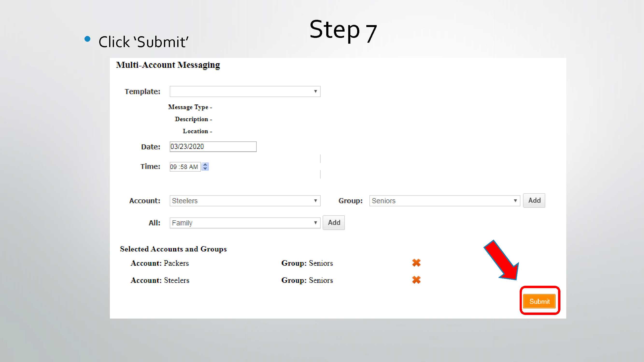Focus the Time field 09:58 AM
Viewport: 644px width, 362px height.
(x=185, y=167)
